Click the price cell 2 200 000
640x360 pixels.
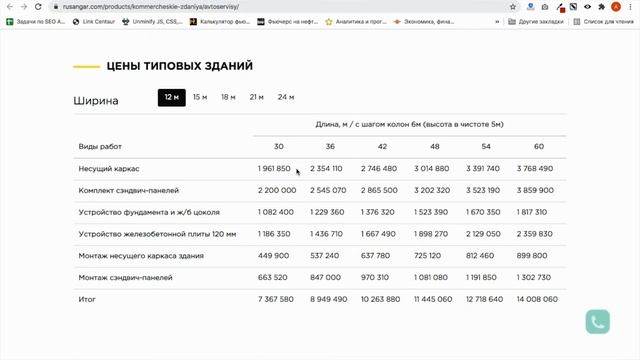pyautogui.click(x=277, y=191)
